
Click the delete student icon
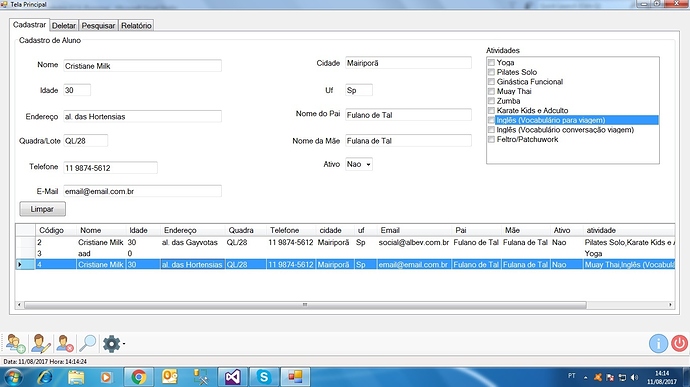point(64,343)
